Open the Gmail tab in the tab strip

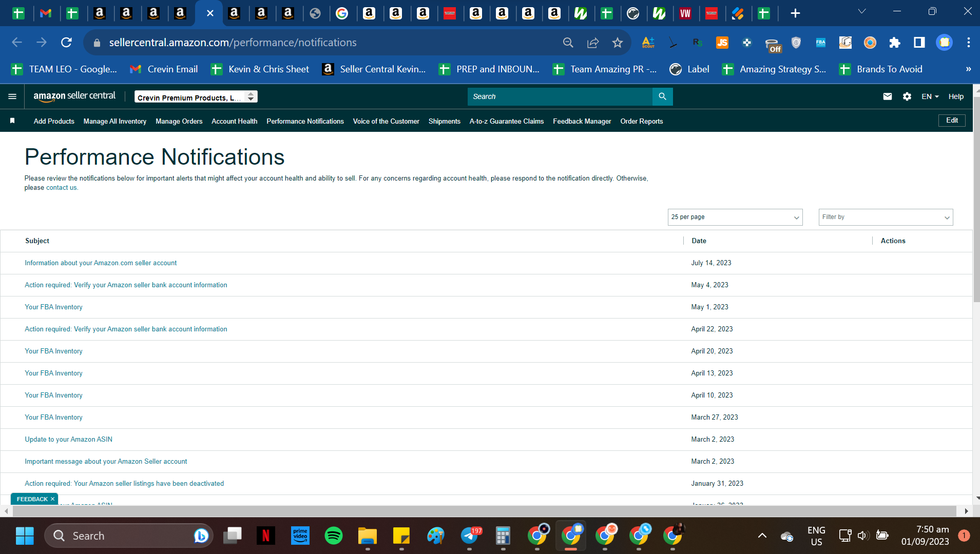(46, 13)
